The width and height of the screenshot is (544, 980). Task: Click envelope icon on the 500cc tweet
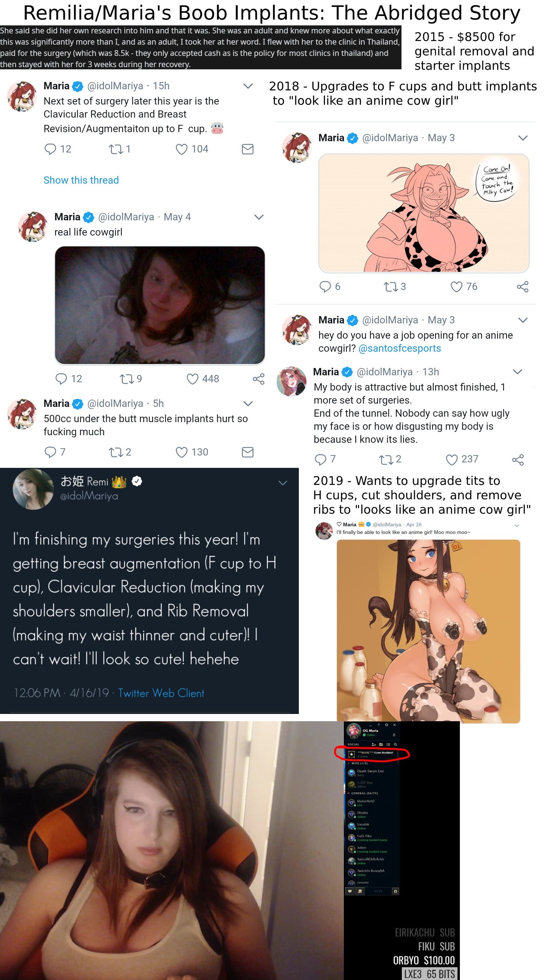[x=247, y=452]
